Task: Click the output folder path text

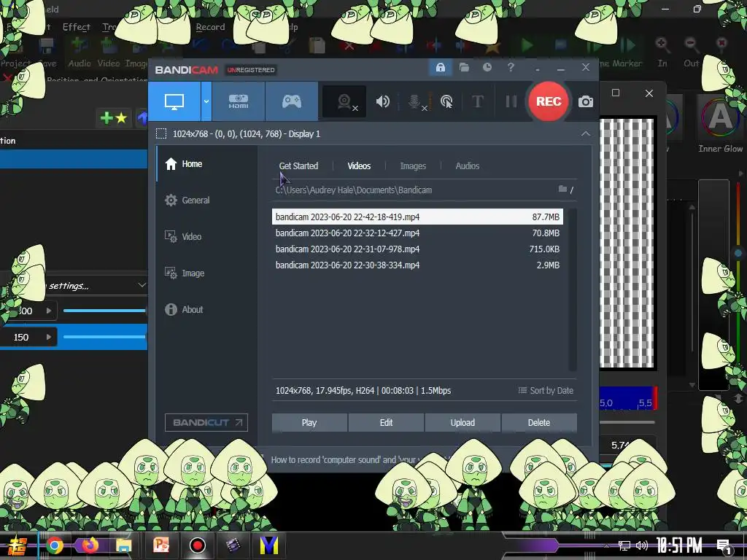Action: [354, 190]
